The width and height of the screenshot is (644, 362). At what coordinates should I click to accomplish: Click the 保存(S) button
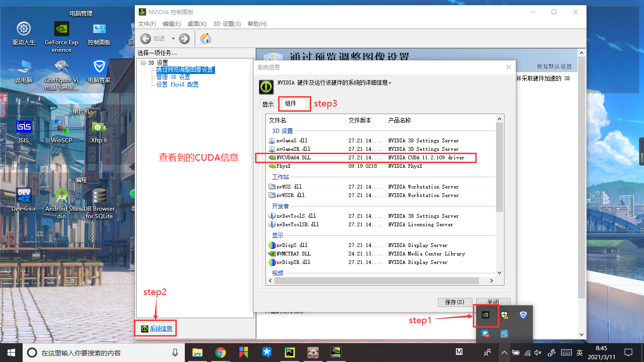click(x=455, y=302)
